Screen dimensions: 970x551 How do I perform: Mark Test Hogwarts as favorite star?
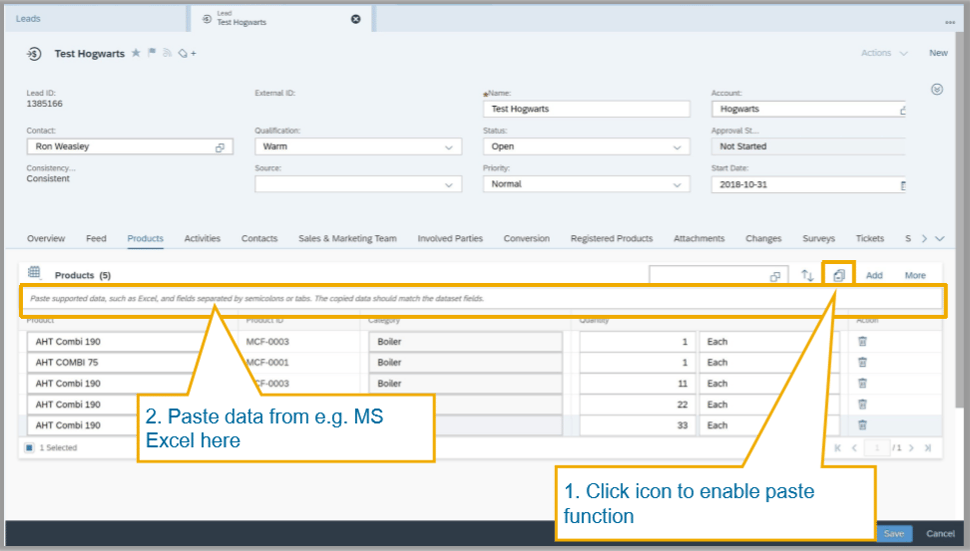(x=136, y=53)
